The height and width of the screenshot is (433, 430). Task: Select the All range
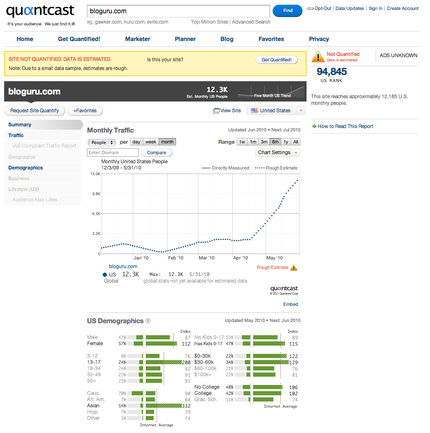(x=295, y=142)
